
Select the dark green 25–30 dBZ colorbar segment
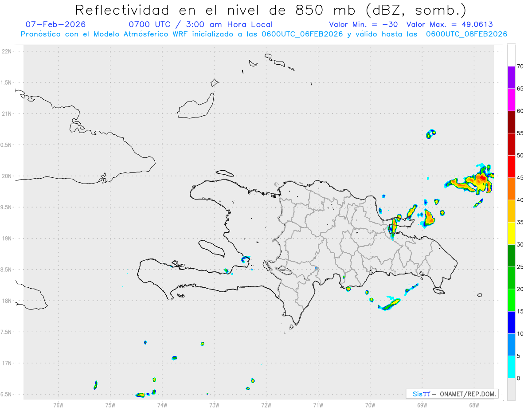coord(511,255)
